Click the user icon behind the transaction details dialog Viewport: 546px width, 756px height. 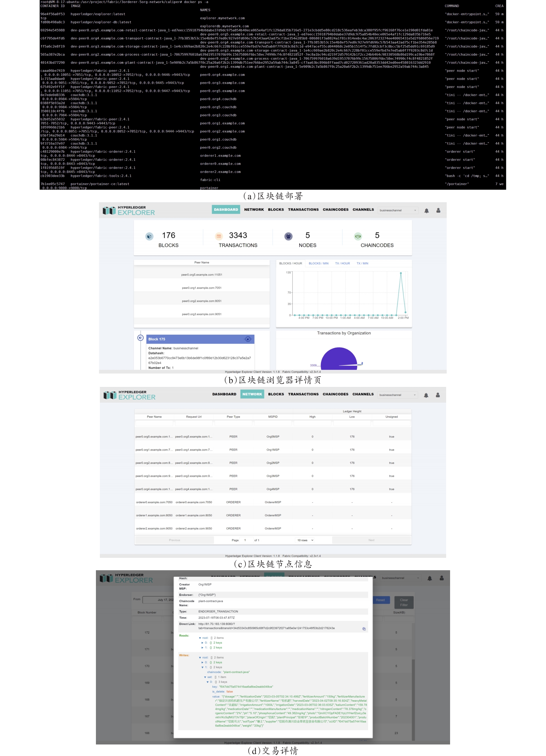[x=442, y=578]
